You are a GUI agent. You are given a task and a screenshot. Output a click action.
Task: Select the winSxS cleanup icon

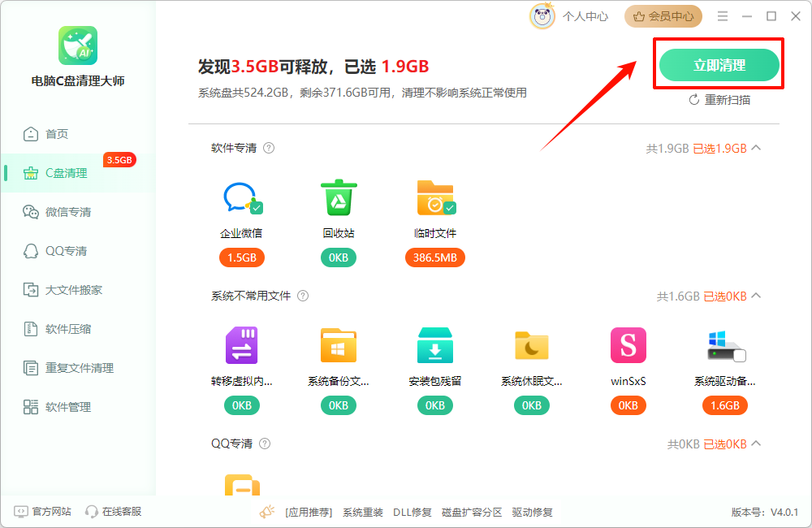628,344
